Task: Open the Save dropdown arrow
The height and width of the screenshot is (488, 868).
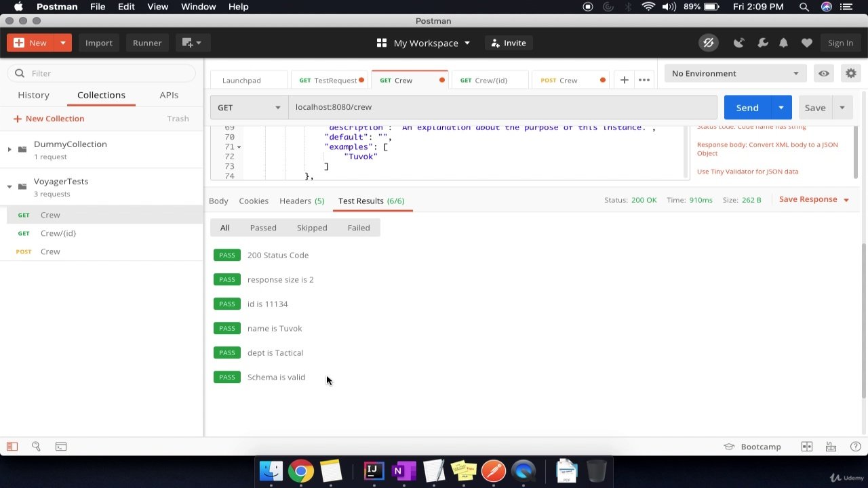Action: tap(842, 108)
